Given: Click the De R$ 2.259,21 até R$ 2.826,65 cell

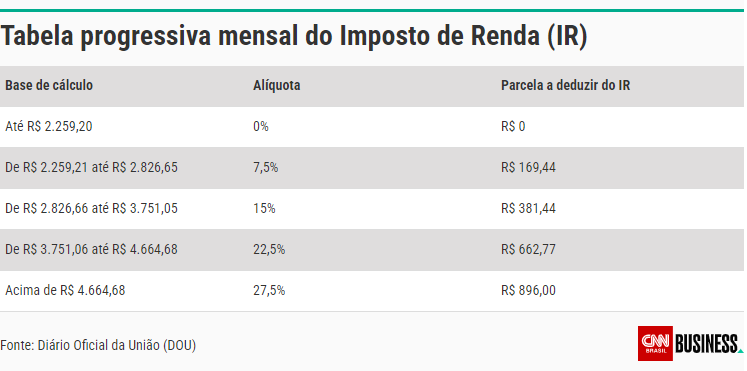Looking at the screenshot, I should point(91,168).
